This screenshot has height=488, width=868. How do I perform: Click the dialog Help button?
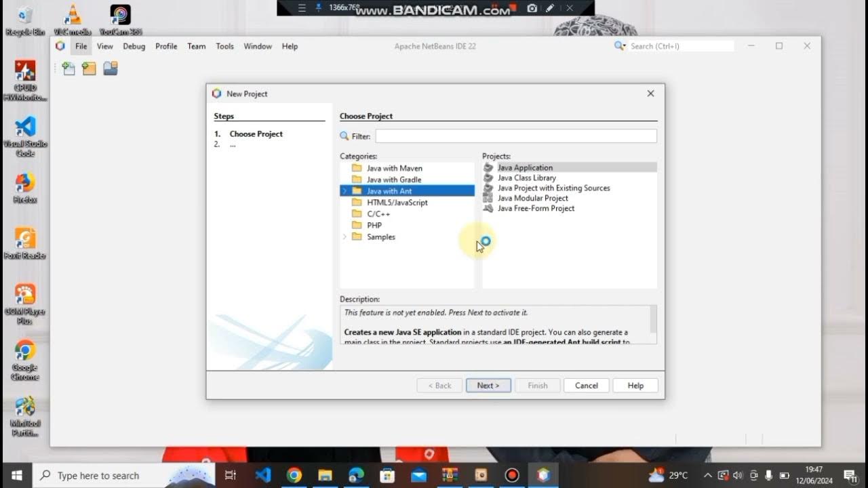635,385
